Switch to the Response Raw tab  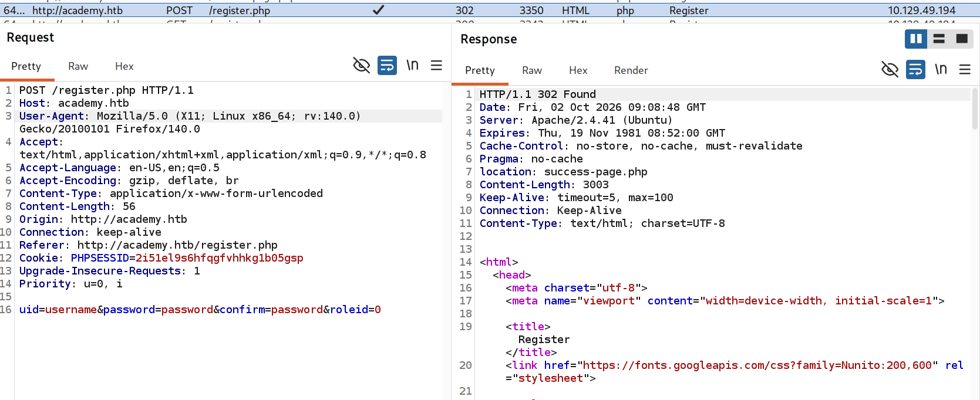[532, 70]
